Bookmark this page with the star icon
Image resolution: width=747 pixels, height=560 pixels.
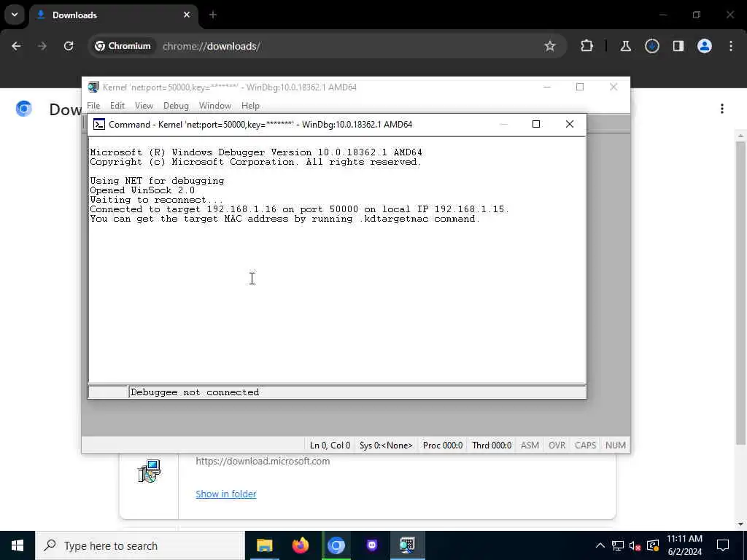[x=550, y=46]
